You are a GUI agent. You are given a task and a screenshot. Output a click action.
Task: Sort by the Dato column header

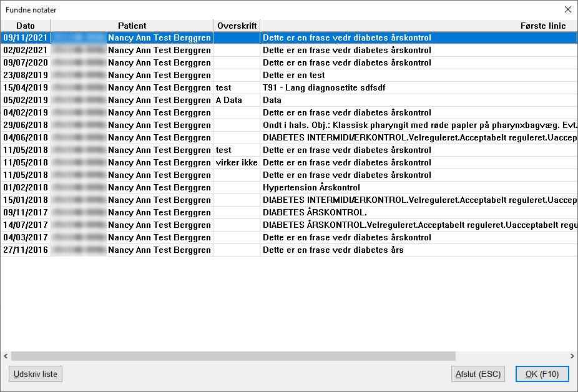tap(26, 26)
